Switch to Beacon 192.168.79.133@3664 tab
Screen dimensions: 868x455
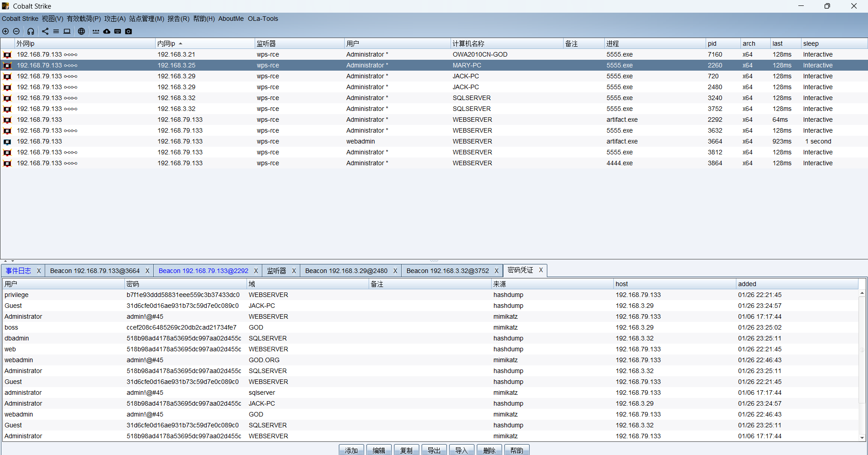(x=95, y=271)
